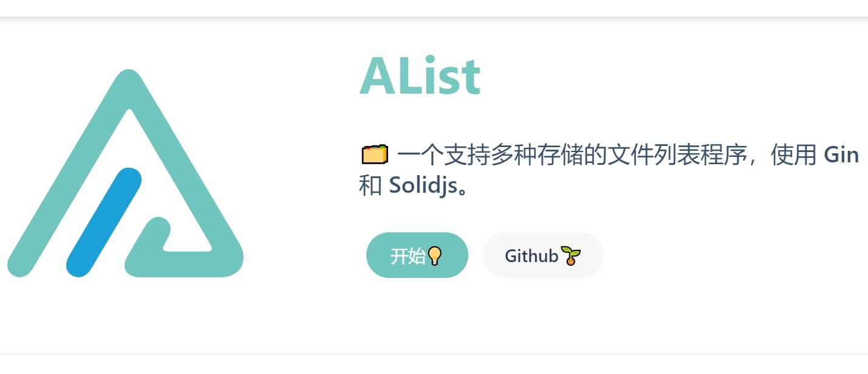Click the light bulb icon on 开始 button
Screen dimensions: 868x374
pyautogui.click(x=434, y=256)
